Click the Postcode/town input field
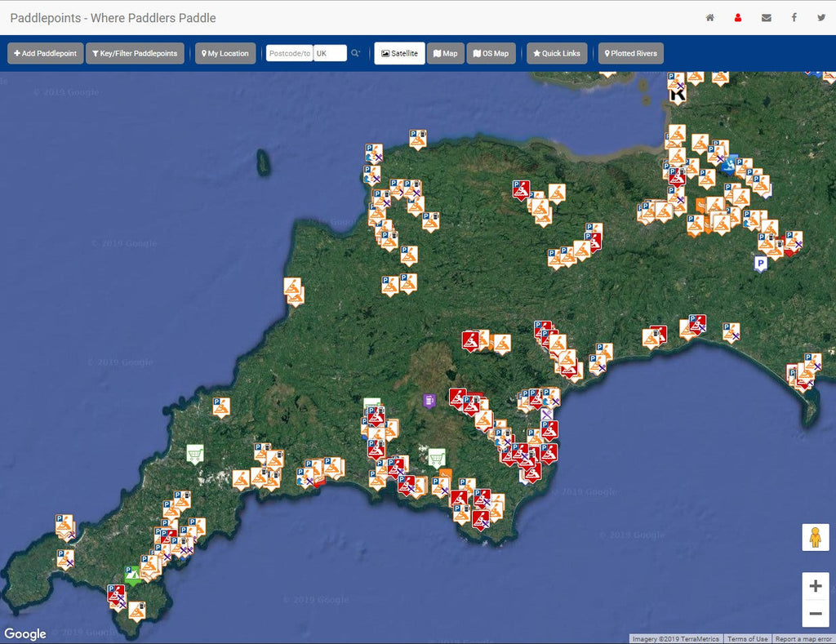The height and width of the screenshot is (644, 836). (x=290, y=53)
